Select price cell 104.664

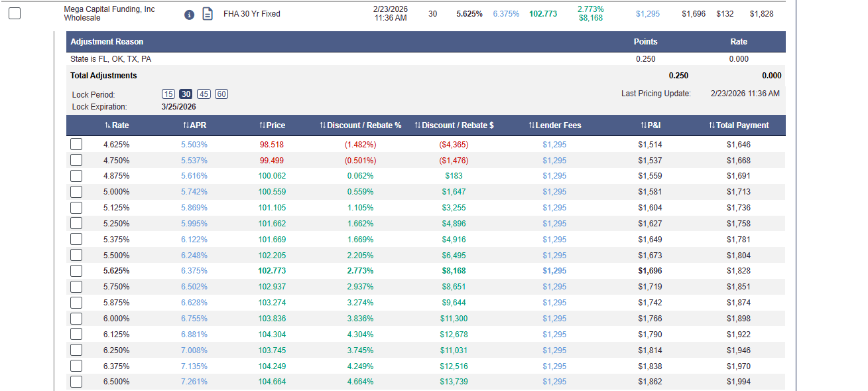point(272,382)
